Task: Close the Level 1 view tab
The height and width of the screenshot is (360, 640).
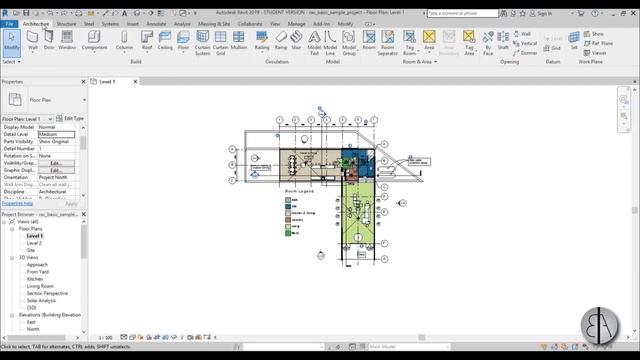Action: pyautogui.click(x=136, y=82)
